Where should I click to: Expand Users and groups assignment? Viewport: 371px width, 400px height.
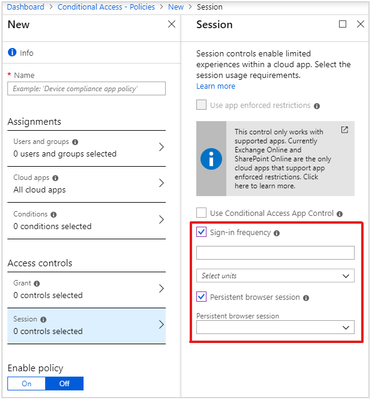(x=87, y=148)
